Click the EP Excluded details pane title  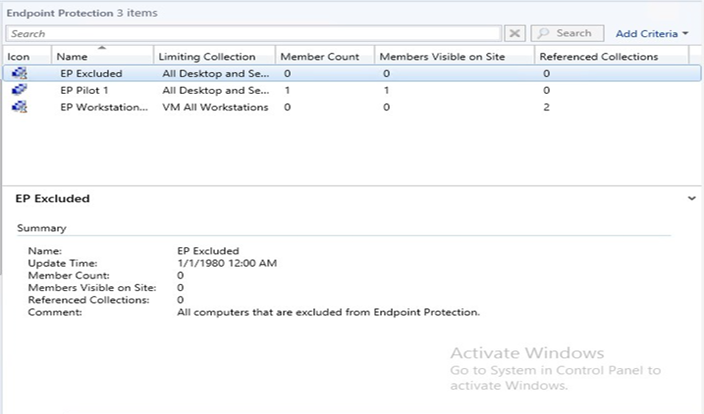pyautogui.click(x=52, y=199)
